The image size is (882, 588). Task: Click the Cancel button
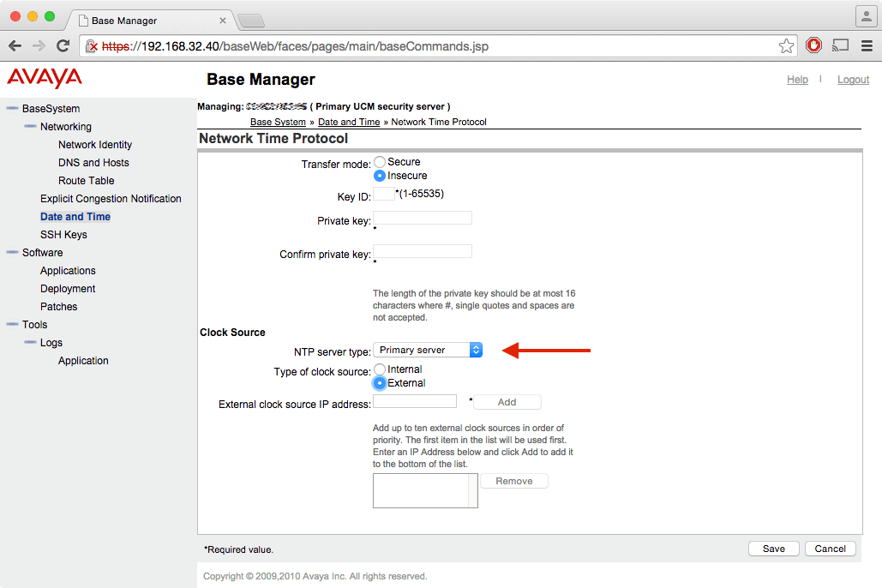click(x=830, y=549)
